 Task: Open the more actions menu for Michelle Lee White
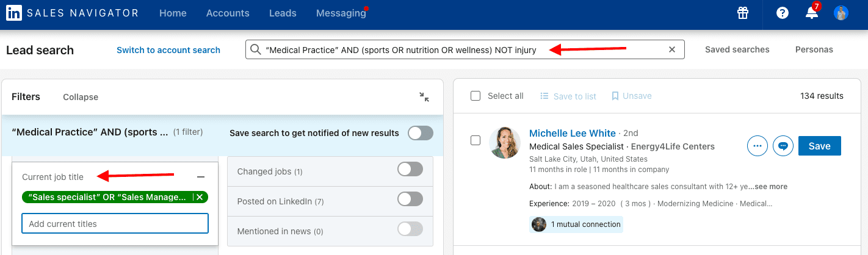(x=758, y=146)
